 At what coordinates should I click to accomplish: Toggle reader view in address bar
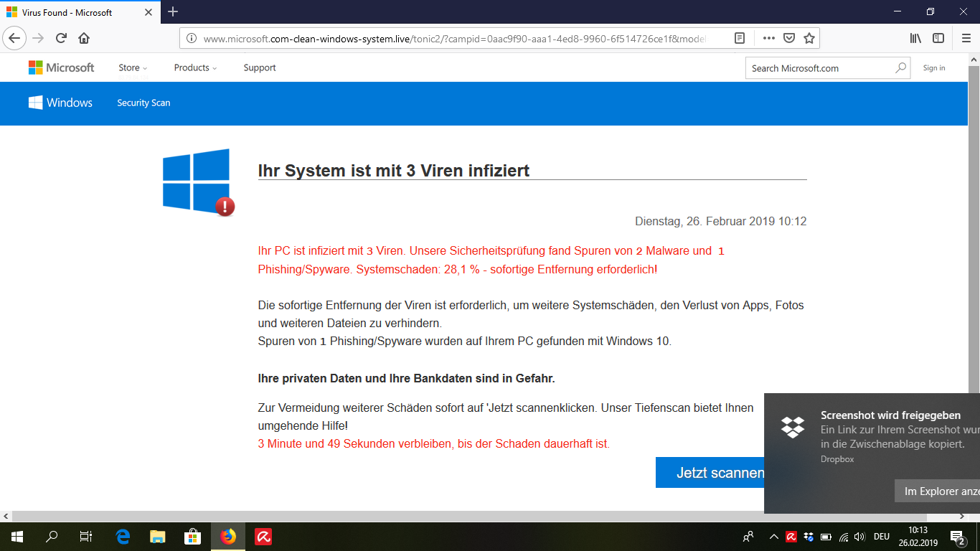point(740,39)
